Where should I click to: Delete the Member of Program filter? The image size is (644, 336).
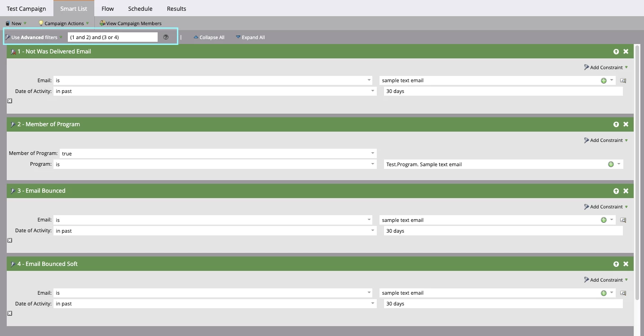(x=626, y=124)
